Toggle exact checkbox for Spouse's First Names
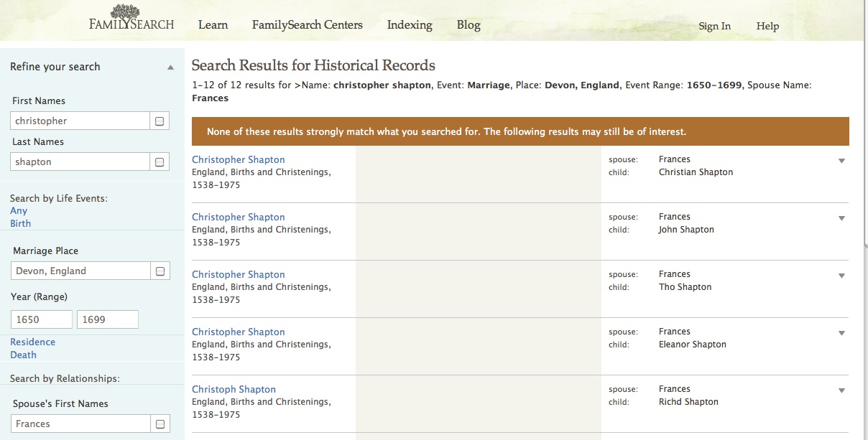The height and width of the screenshot is (440, 868). (160, 424)
